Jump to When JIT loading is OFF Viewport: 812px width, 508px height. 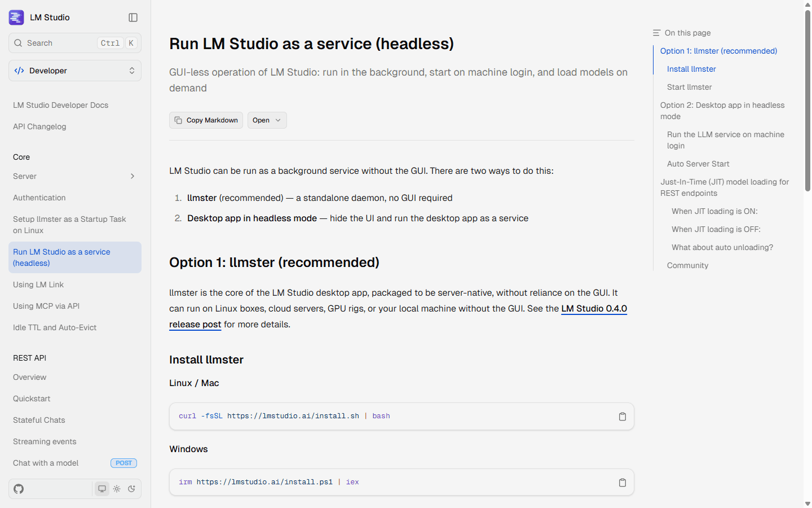click(x=716, y=229)
